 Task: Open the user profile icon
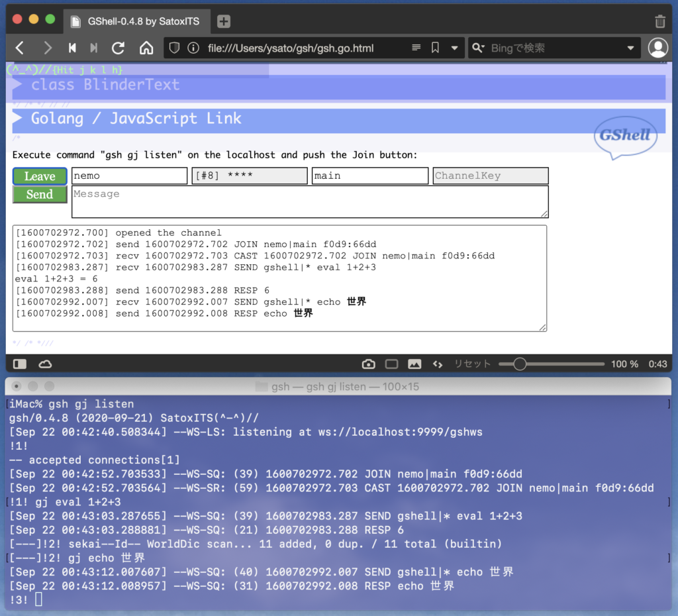coord(657,48)
